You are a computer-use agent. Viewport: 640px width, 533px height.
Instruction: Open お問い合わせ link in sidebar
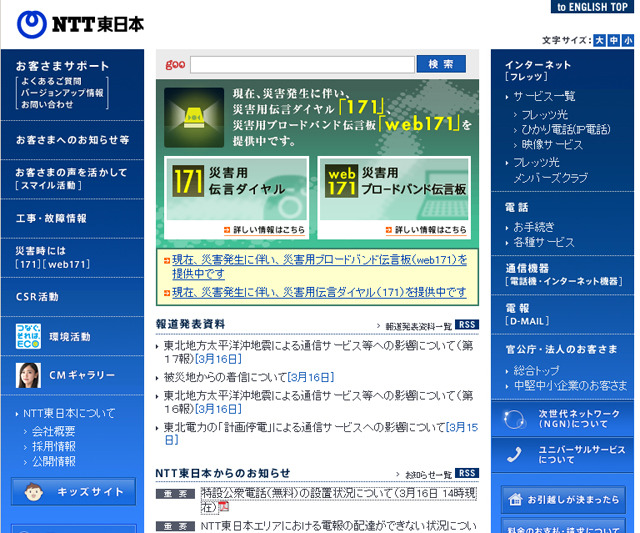[47, 104]
